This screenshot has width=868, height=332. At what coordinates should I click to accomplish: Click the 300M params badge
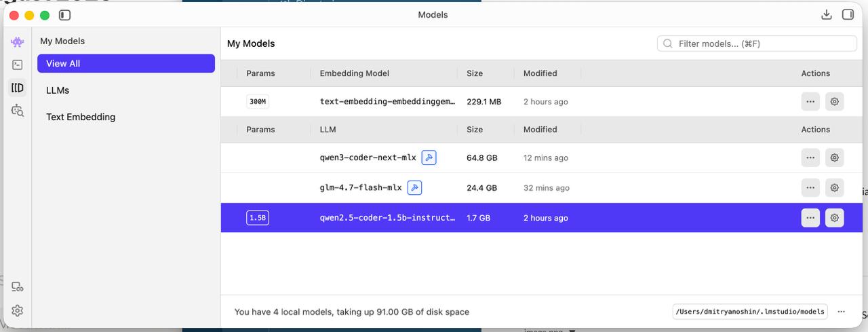point(258,102)
